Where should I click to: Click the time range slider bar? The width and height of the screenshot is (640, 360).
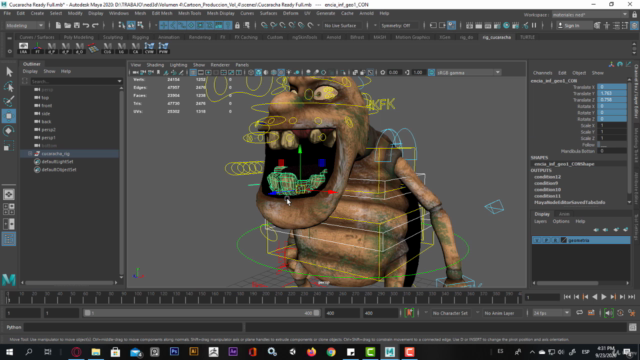pos(202,313)
